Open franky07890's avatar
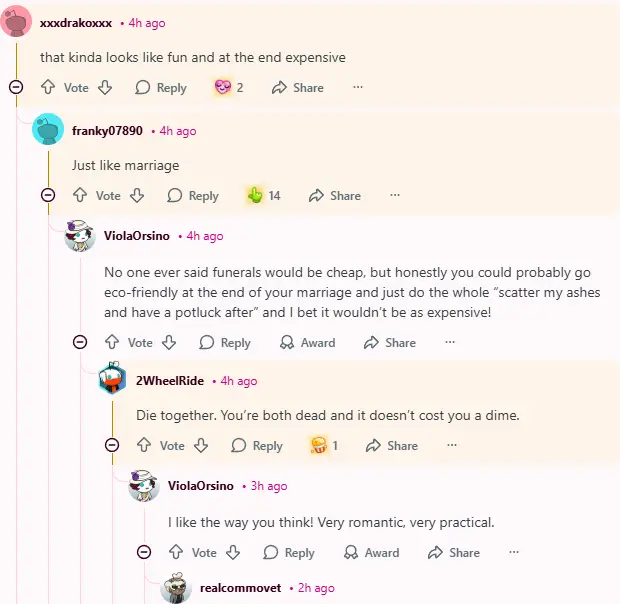 pyautogui.click(x=48, y=129)
